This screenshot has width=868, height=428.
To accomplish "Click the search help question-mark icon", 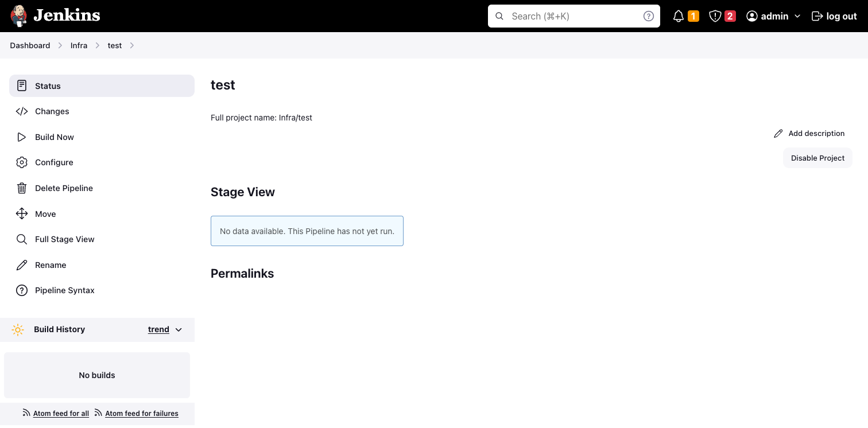I will (x=649, y=16).
